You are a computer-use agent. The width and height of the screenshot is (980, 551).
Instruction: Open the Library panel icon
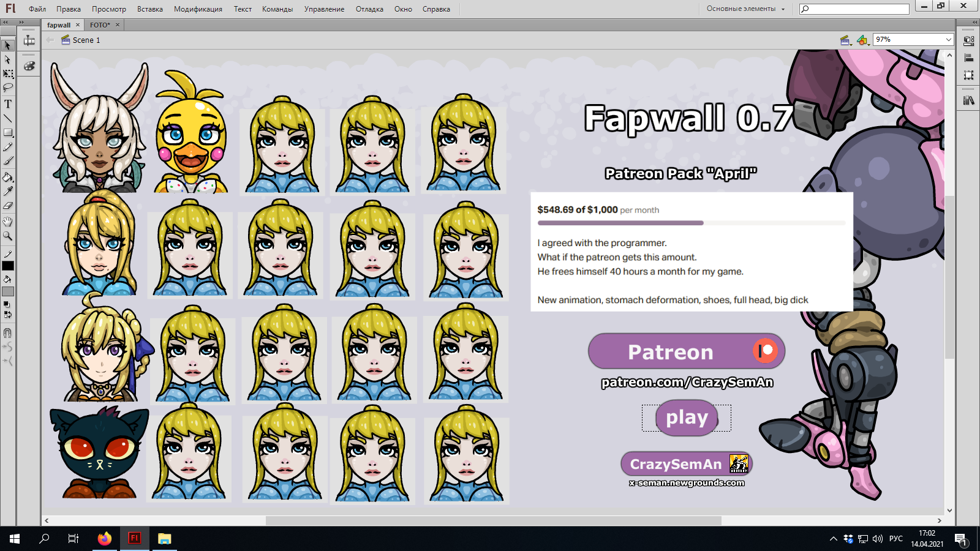coord(968,100)
